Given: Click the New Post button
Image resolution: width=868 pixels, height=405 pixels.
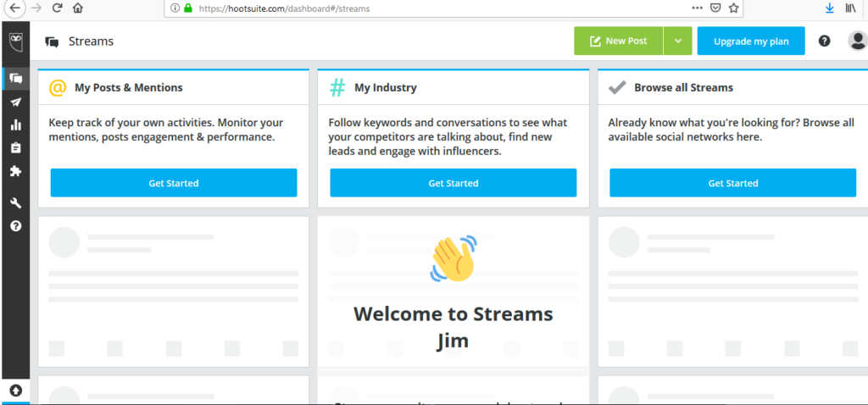Looking at the screenshot, I should 618,41.
